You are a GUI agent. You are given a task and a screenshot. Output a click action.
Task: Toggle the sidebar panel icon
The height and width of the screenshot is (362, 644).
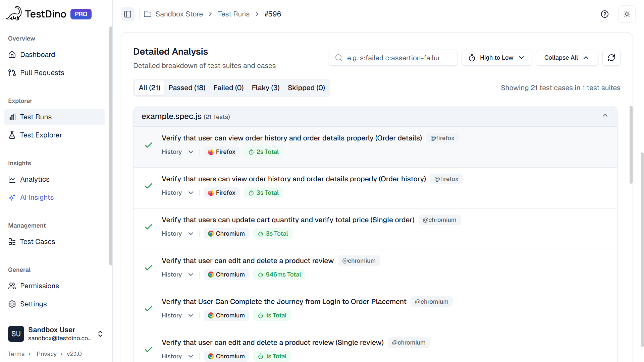pos(128,14)
